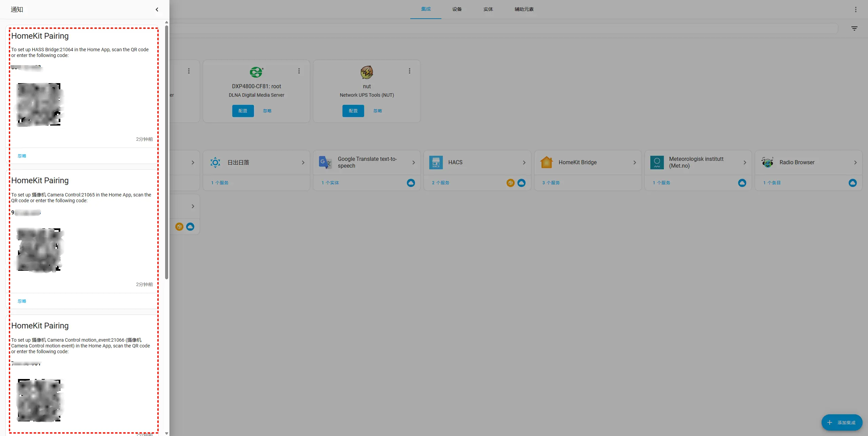Expand the 日出日落 integration chevron
Viewport: 868px width, 436px height.
click(x=303, y=163)
